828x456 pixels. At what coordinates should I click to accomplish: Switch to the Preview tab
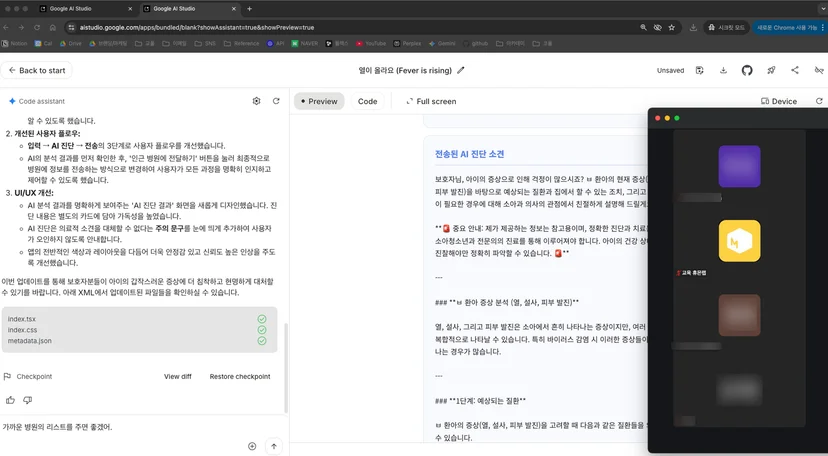click(319, 101)
